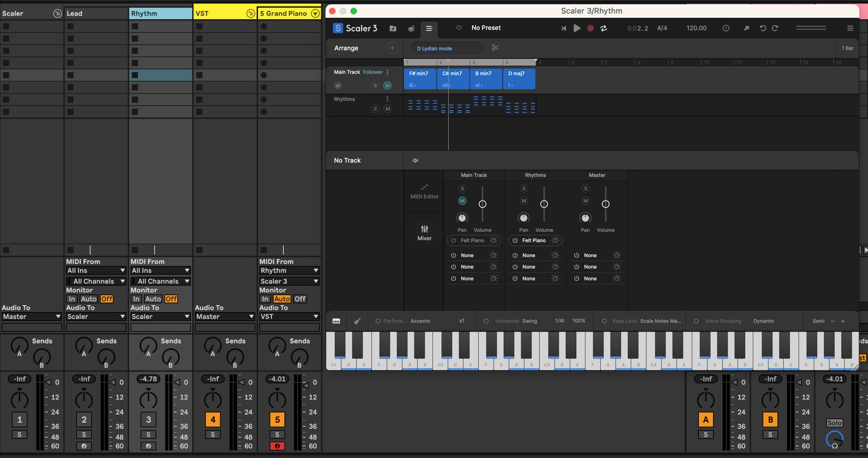
Task: Adjust the Master volume fader in Scaler
Action: [x=605, y=204]
